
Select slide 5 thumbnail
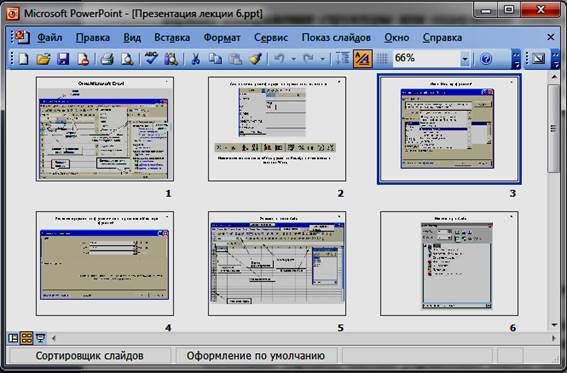click(277, 263)
